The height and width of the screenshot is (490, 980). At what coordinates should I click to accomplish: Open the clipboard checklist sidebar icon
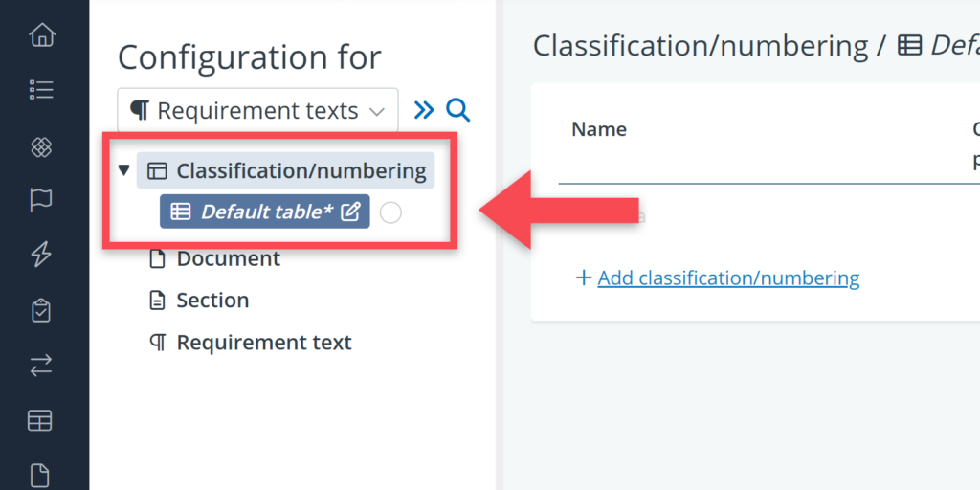[x=41, y=310]
